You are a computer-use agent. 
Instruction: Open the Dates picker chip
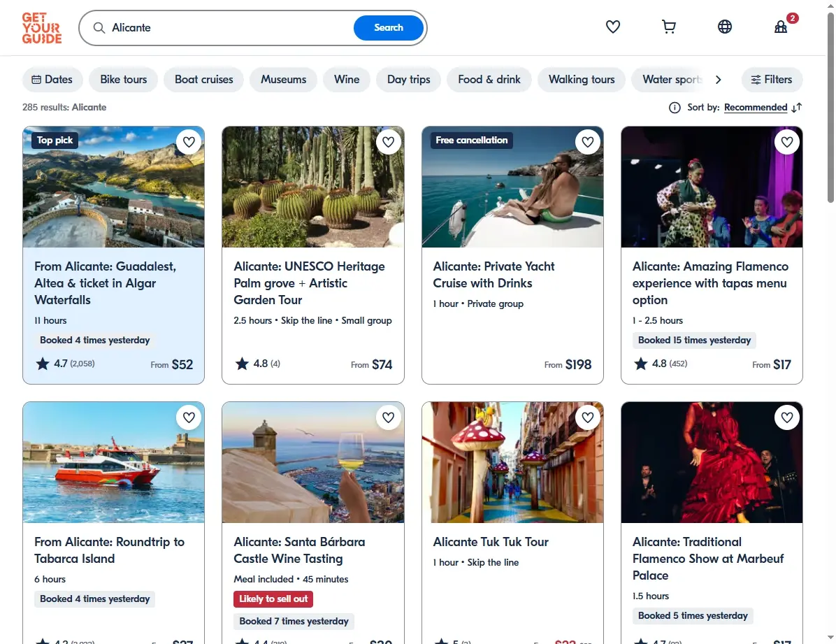tap(52, 80)
